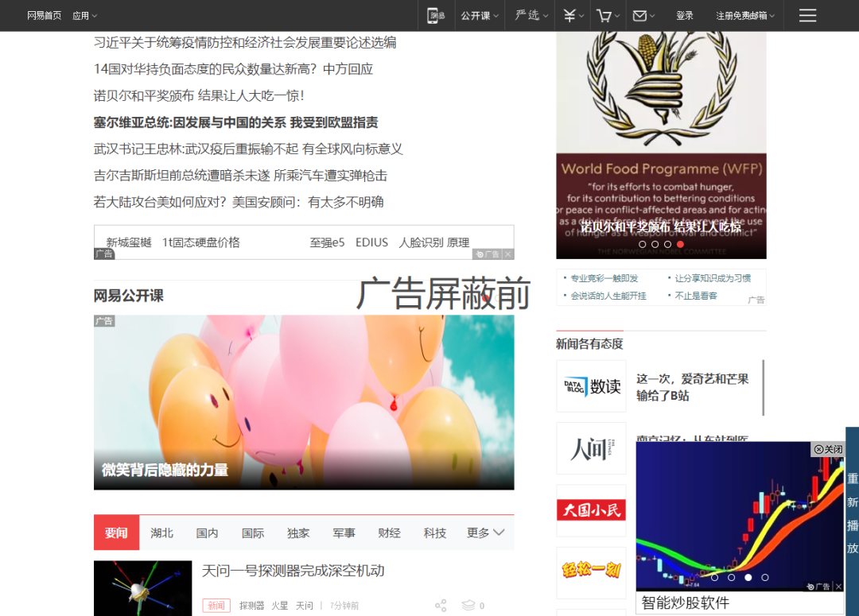This screenshot has height=616, width=859.
Task: Click the 探测器 tag under article
Action: (251, 606)
